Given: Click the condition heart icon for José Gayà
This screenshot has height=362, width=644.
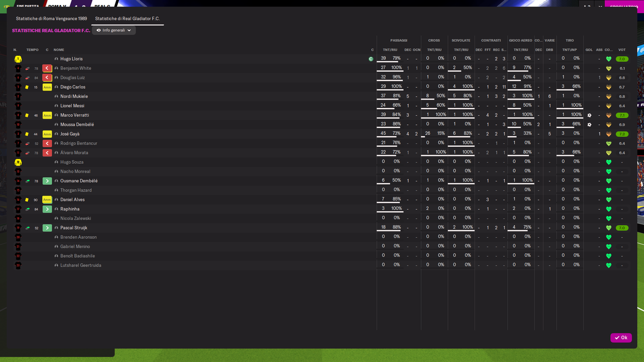Looking at the screenshot, I should pyautogui.click(x=609, y=134).
